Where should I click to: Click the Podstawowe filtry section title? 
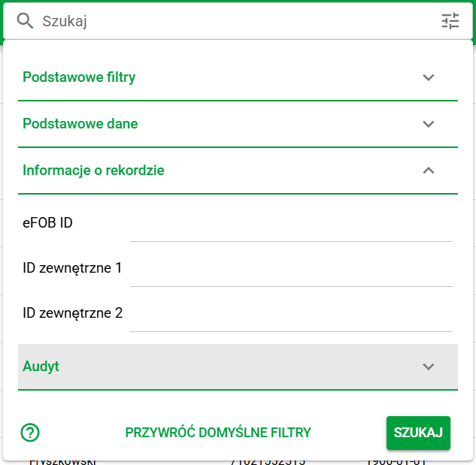[79, 77]
